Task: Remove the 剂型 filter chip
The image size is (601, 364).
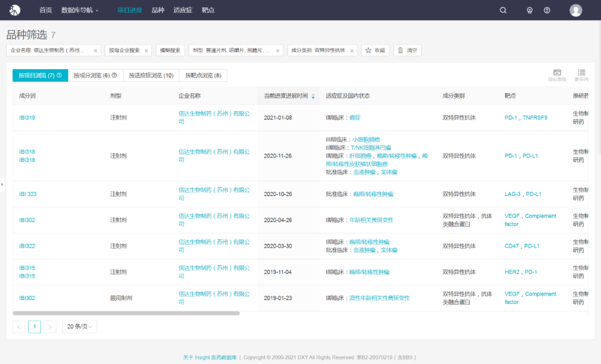Action: (278, 51)
